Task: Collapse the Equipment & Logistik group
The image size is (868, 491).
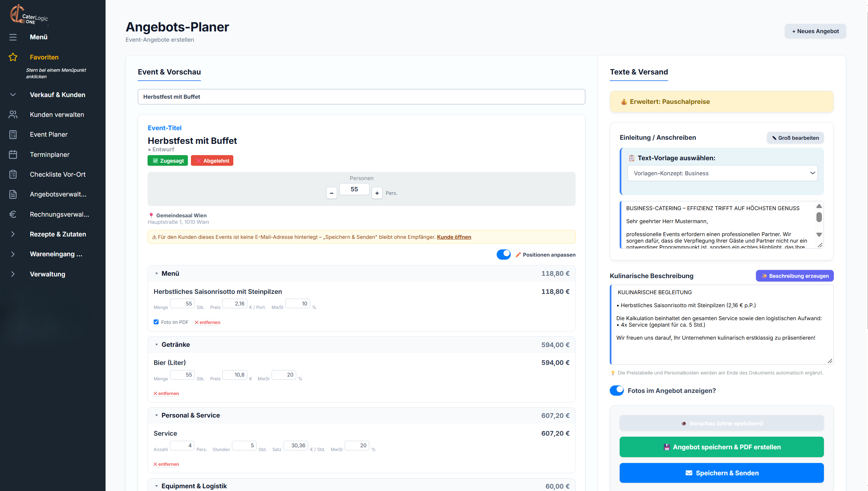Action: [156, 486]
